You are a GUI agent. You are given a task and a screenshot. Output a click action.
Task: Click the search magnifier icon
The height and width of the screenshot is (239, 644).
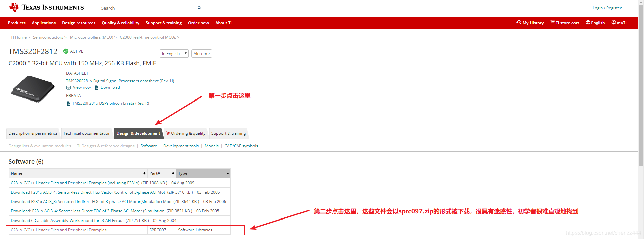pos(199,8)
